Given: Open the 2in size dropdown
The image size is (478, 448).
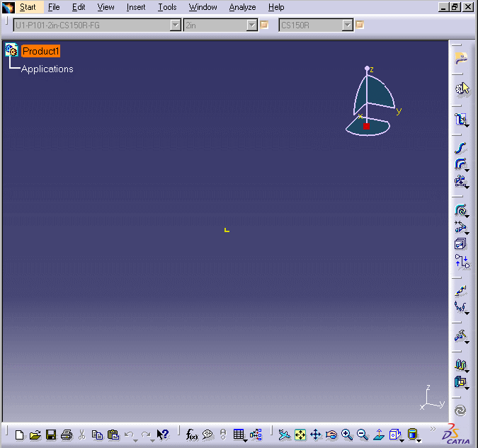Looking at the screenshot, I should coord(251,25).
